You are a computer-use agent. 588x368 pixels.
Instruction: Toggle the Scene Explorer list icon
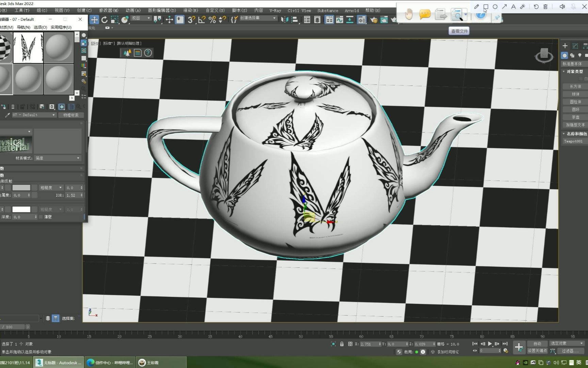coord(307,20)
